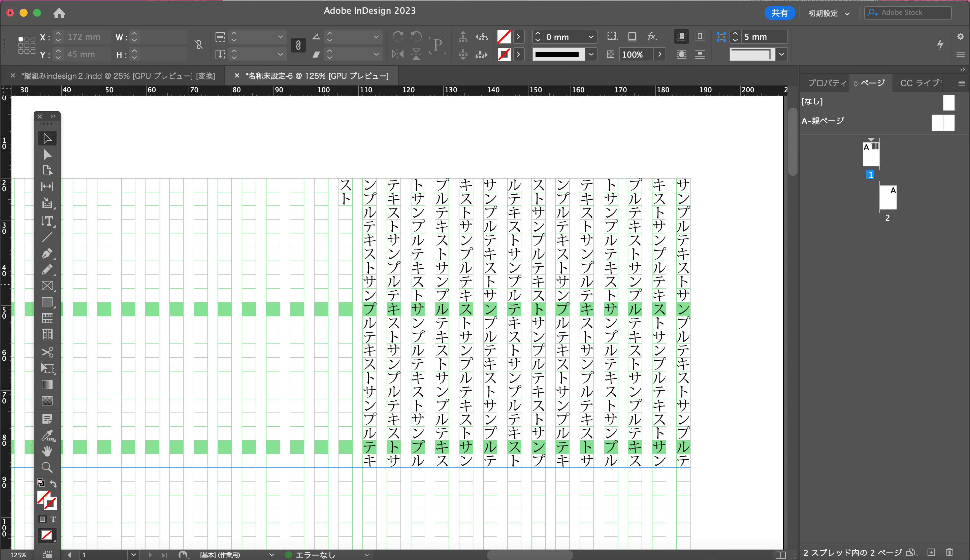Image resolution: width=970 pixels, height=560 pixels.
Task: Open stroke style dropdown
Action: [x=591, y=54]
